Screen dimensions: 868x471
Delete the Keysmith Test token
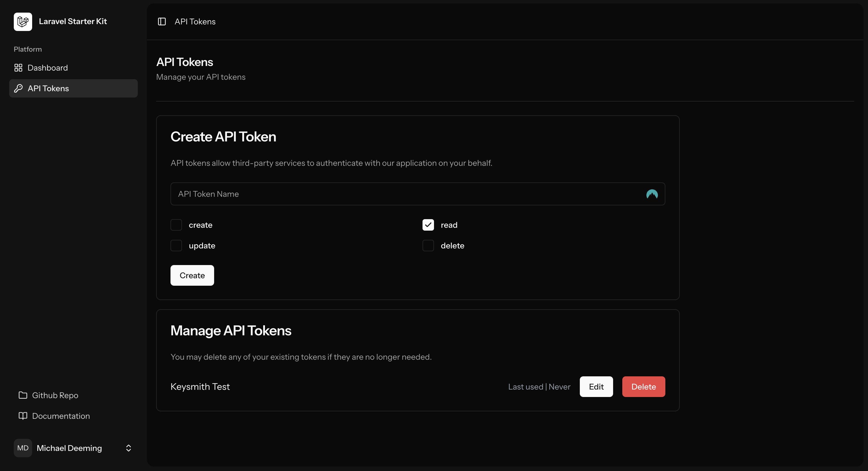643,387
